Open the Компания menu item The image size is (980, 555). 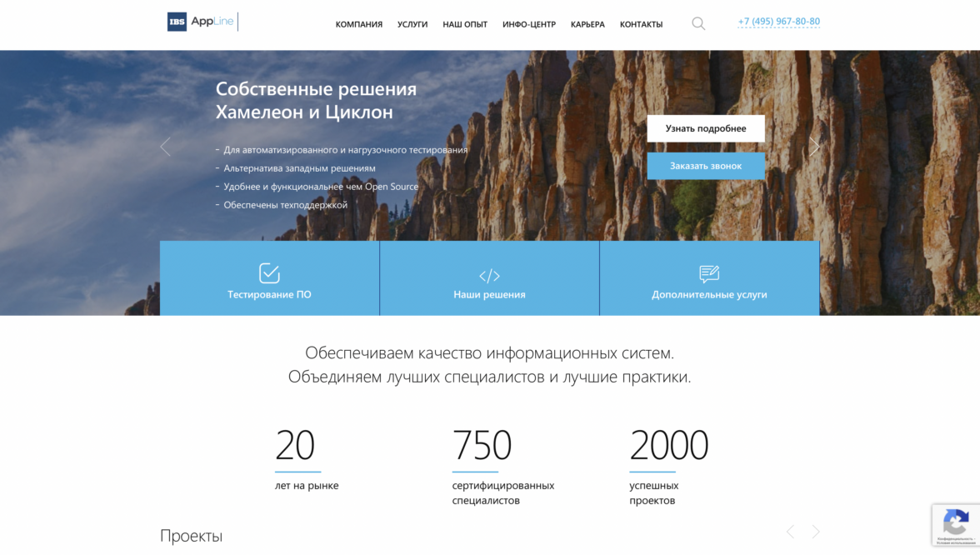pos(359,25)
